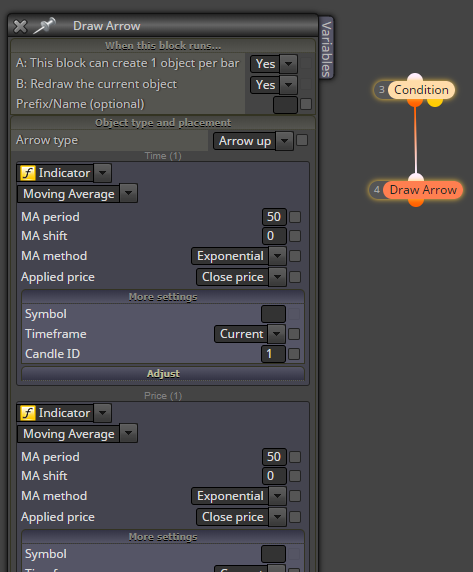Expand the Adjust section under Time
This screenshot has width=473, height=572.
pyautogui.click(x=163, y=374)
